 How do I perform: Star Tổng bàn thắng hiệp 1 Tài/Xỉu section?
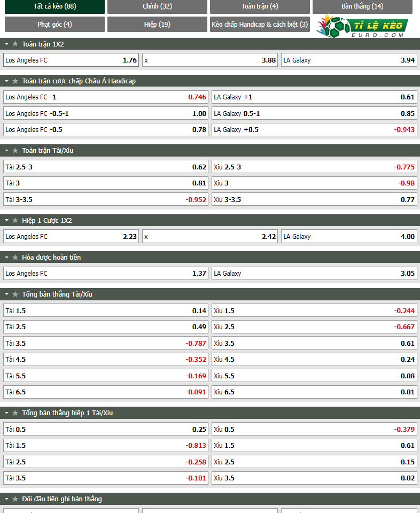15,413
